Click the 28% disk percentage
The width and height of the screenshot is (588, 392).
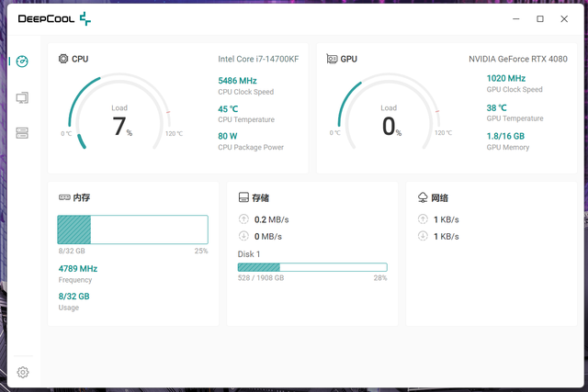[x=380, y=277]
